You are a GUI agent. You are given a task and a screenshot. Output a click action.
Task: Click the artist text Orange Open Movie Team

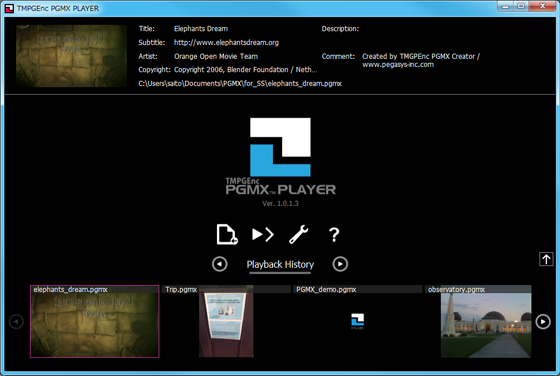click(x=216, y=56)
